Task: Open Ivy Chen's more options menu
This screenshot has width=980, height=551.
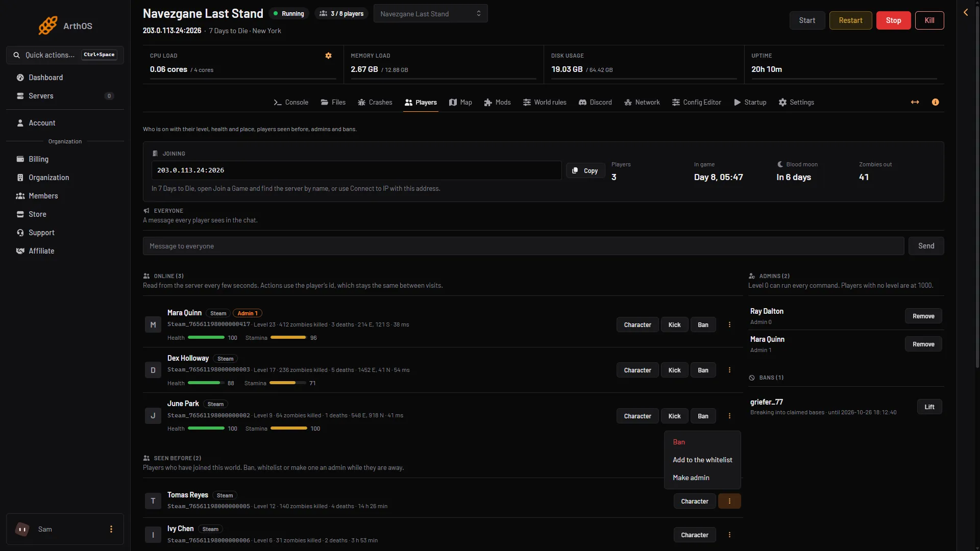Action: pyautogui.click(x=729, y=535)
